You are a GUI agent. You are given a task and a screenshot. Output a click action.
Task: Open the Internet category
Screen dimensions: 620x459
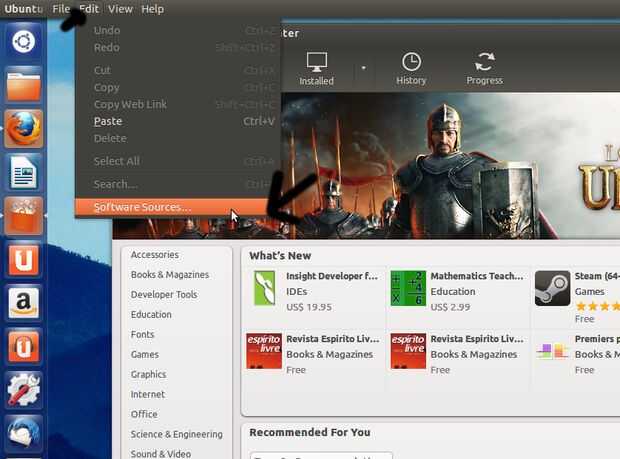pyautogui.click(x=147, y=395)
